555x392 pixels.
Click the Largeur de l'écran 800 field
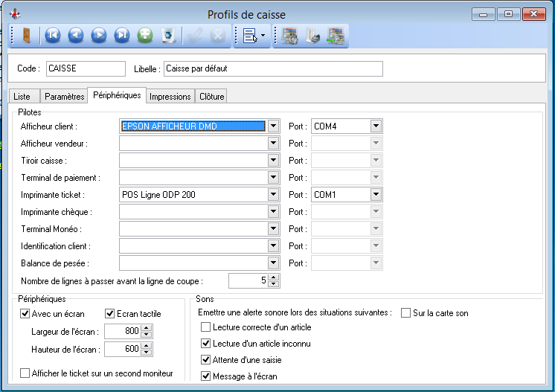coord(123,331)
